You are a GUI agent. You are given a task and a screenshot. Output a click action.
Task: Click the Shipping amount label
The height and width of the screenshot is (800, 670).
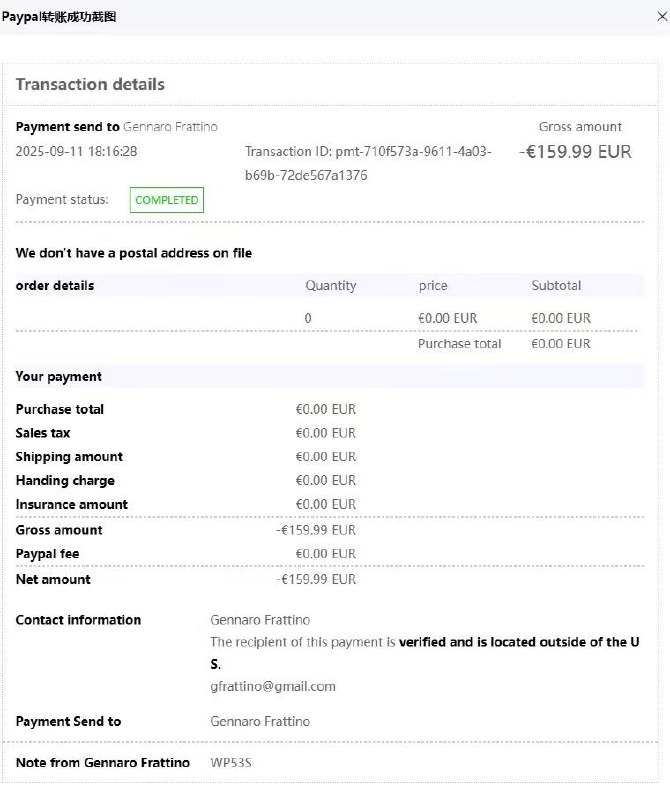click(69, 457)
